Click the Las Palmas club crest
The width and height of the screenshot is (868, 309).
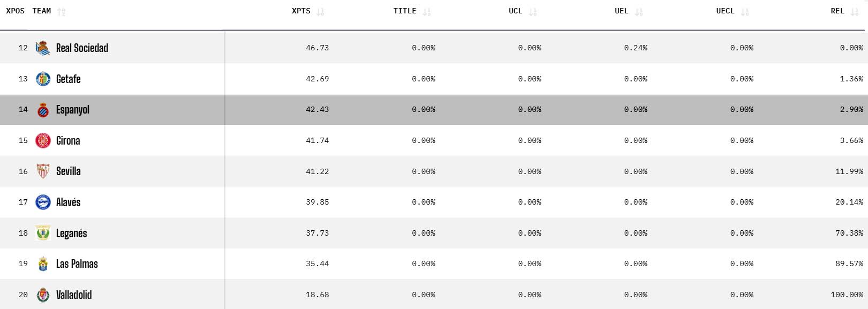[43, 264]
